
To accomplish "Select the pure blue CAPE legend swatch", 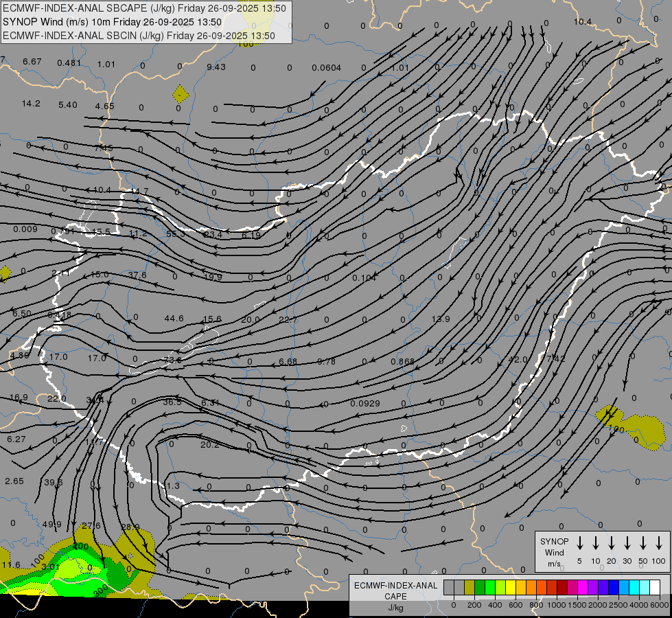I will pos(613,588).
